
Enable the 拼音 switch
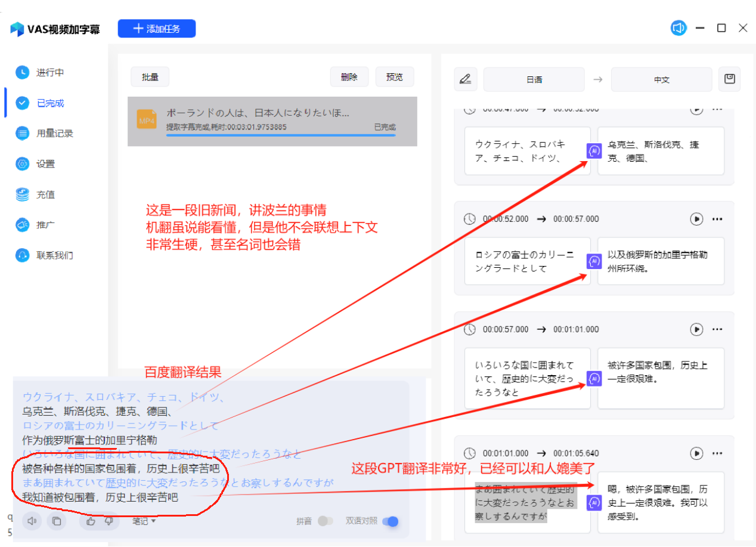coord(326,521)
